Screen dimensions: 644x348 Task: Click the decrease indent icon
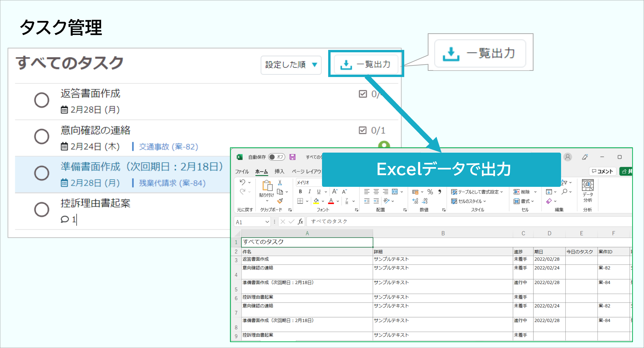367,201
